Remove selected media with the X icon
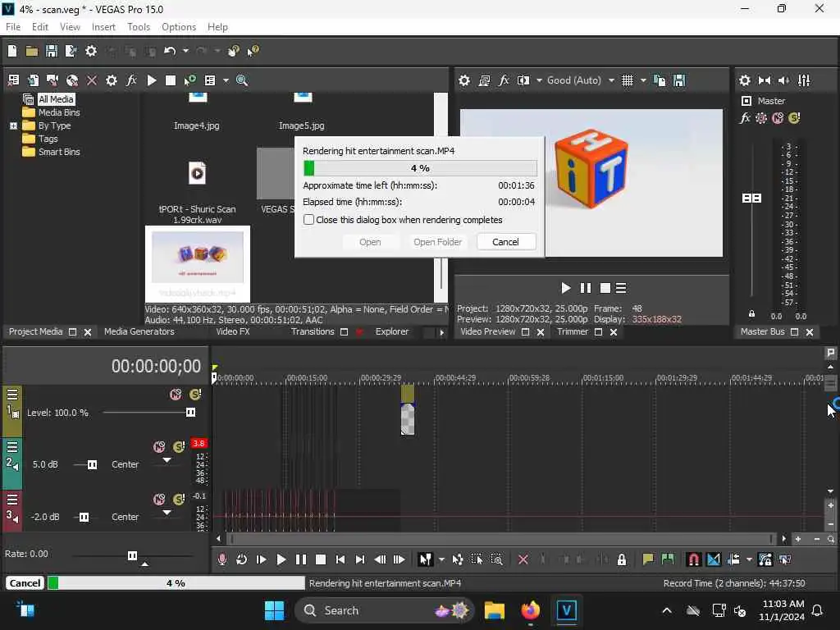Screen dimensions: 840x630 (x=92, y=80)
